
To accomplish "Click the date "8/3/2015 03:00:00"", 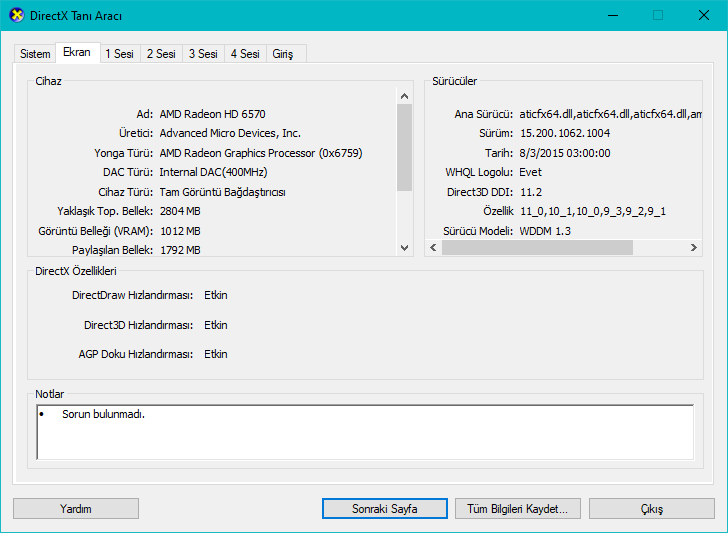I will (565, 153).
